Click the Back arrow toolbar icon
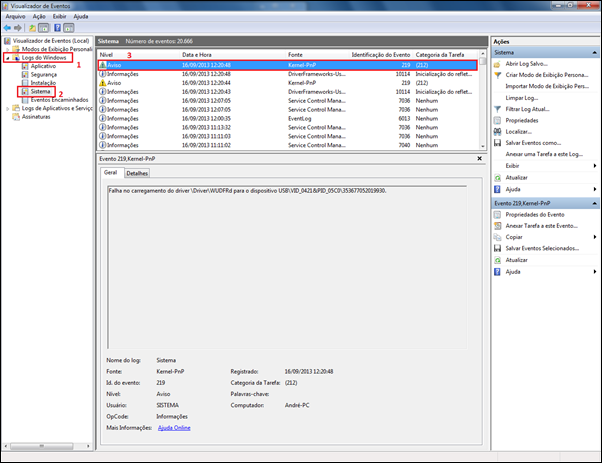 [7, 28]
